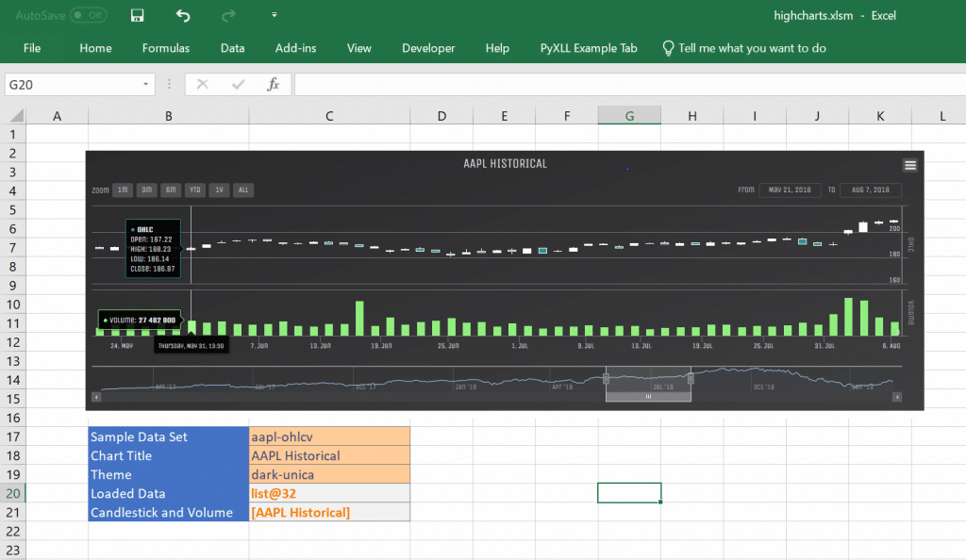This screenshot has height=560, width=966.
Task: Toggle the AutoSave switch
Action: coord(88,15)
